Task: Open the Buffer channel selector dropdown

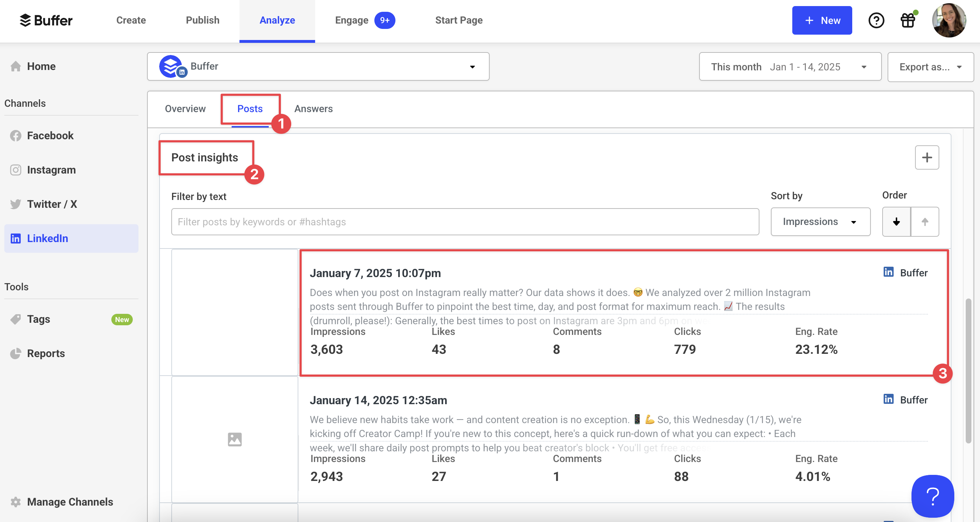Action: click(x=473, y=66)
